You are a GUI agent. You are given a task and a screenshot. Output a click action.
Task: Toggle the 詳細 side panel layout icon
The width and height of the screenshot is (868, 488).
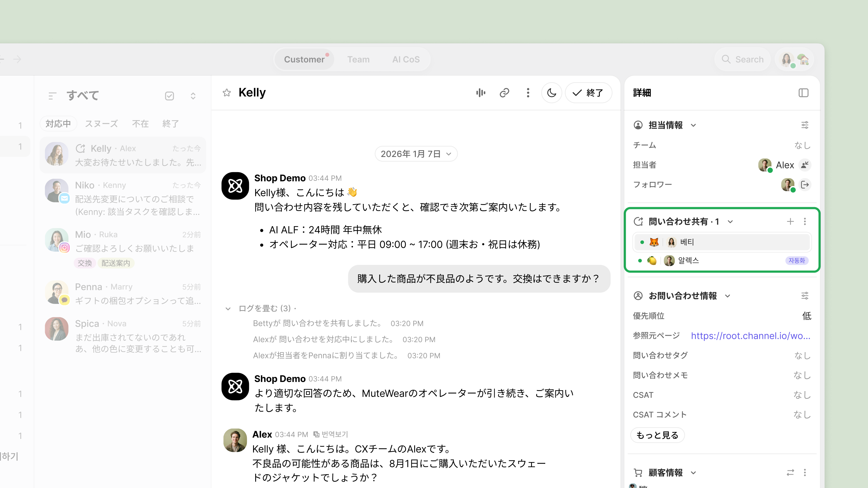click(x=804, y=93)
